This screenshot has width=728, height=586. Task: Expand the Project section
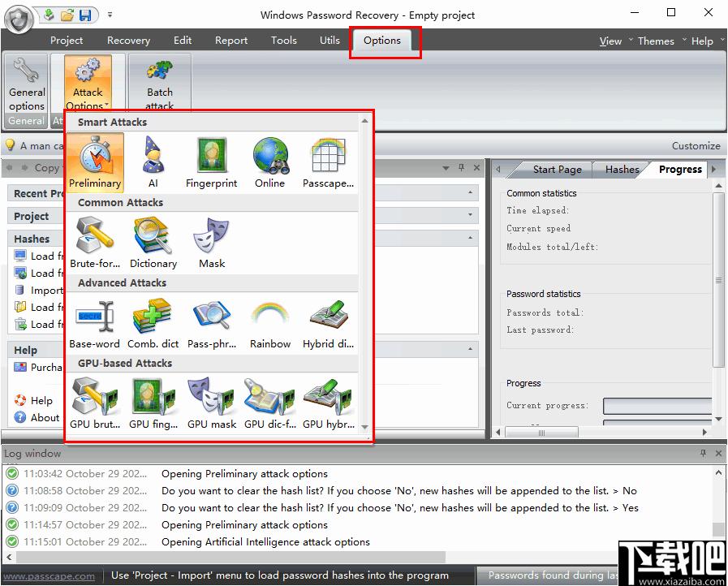pos(471,215)
